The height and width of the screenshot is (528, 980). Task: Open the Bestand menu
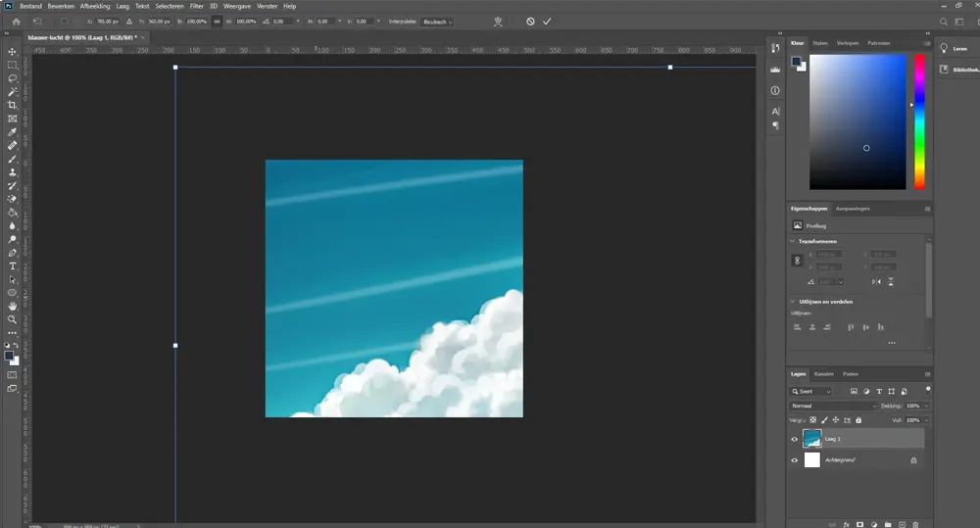point(30,6)
